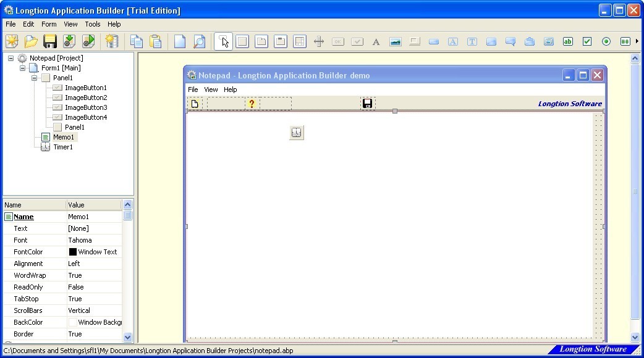
Task: Open the View menu inside the Notepad form
Action: pyautogui.click(x=211, y=89)
